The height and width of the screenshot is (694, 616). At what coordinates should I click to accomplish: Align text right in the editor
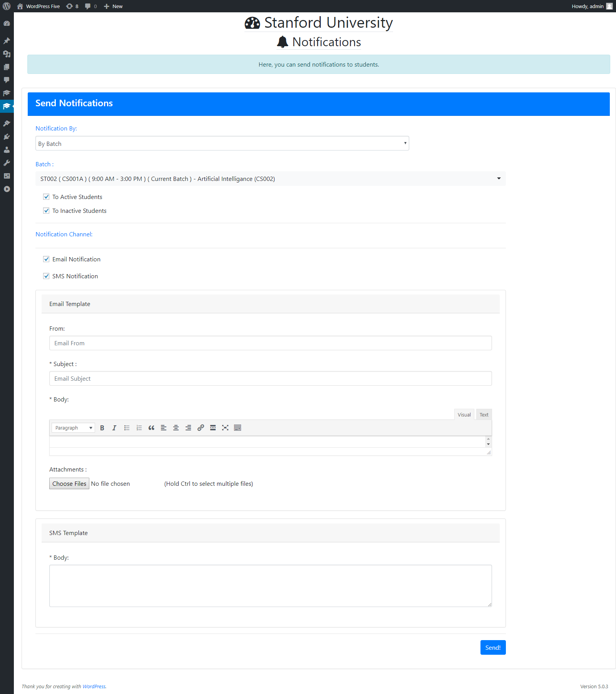tap(188, 428)
